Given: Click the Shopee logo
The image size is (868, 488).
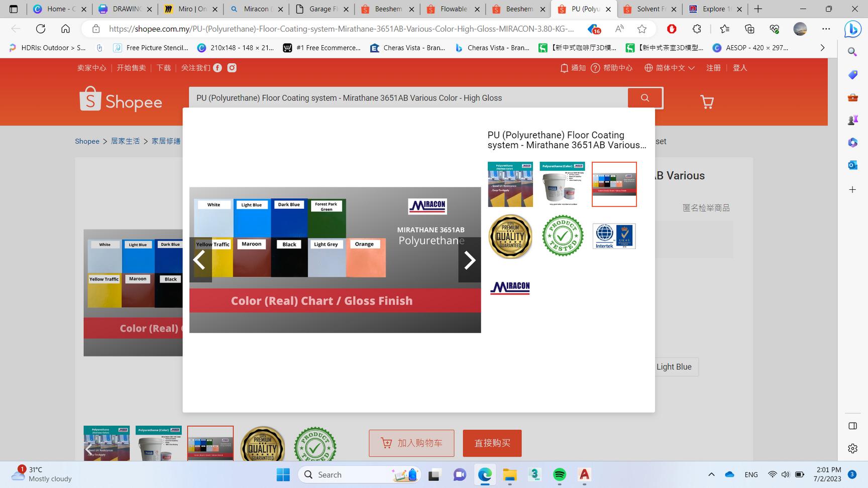Looking at the screenshot, I should [121, 99].
